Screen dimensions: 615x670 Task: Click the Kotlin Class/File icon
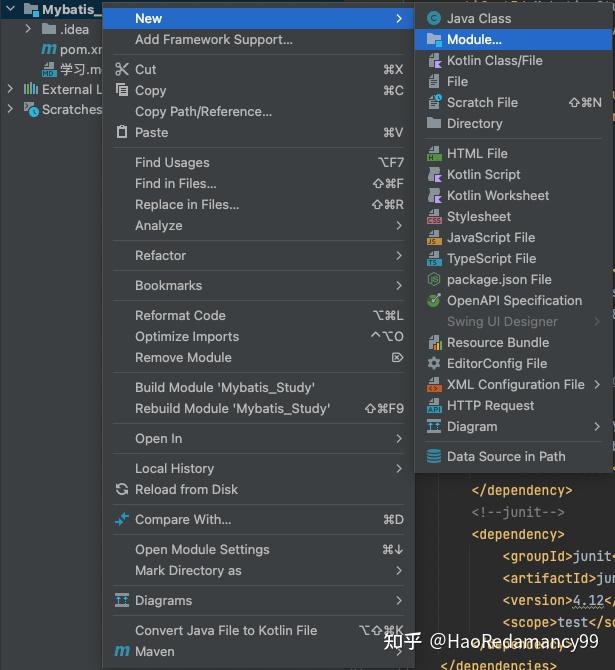(434, 60)
